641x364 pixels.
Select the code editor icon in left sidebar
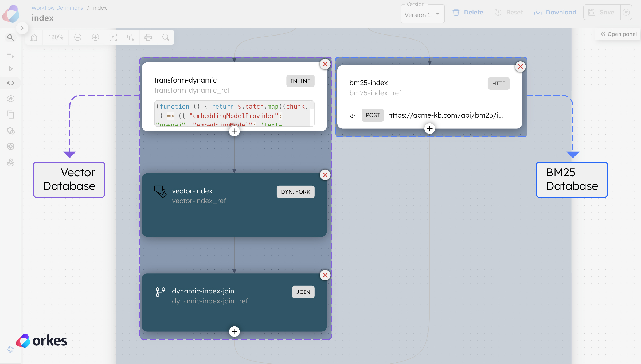click(x=10, y=83)
